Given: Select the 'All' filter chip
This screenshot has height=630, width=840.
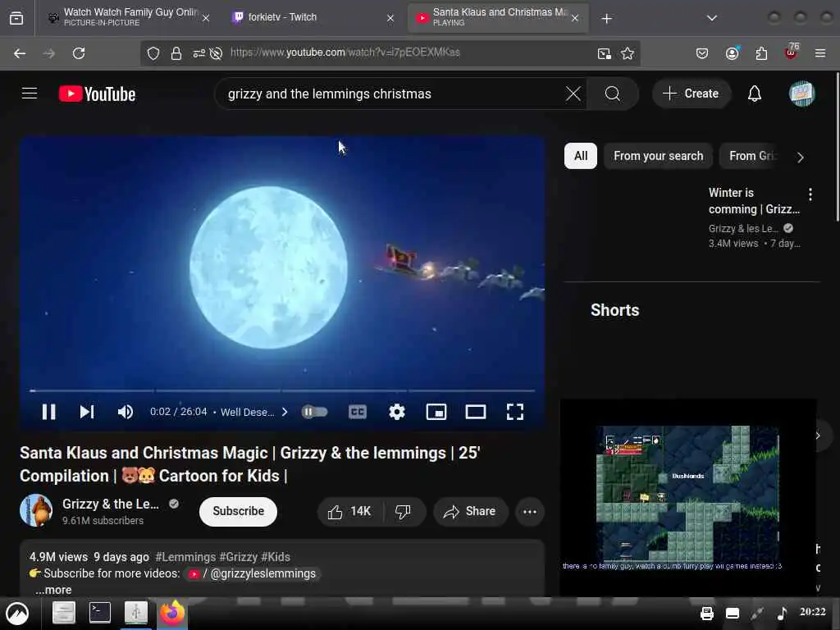Looking at the screenshot, I should tap(581, 156).
